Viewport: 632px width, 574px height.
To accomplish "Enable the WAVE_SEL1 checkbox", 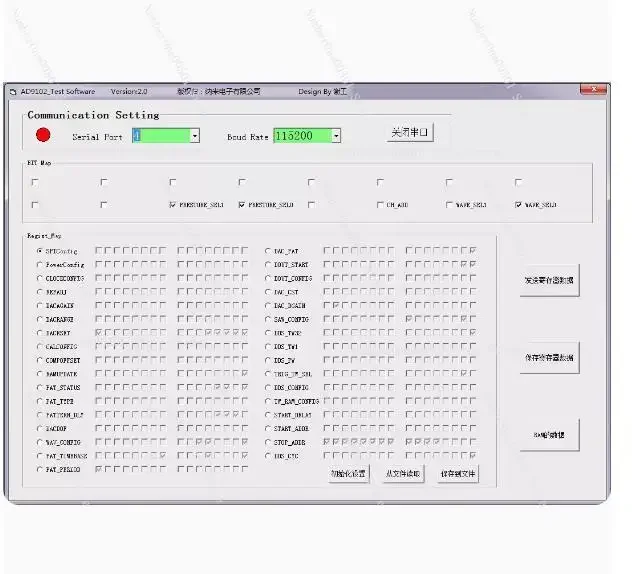I will point(449,205).
